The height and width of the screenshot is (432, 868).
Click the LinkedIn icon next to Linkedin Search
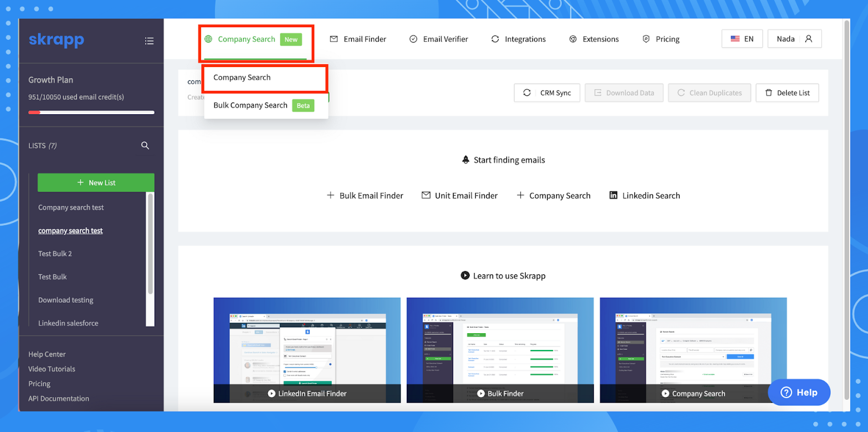tap(613, 195)
